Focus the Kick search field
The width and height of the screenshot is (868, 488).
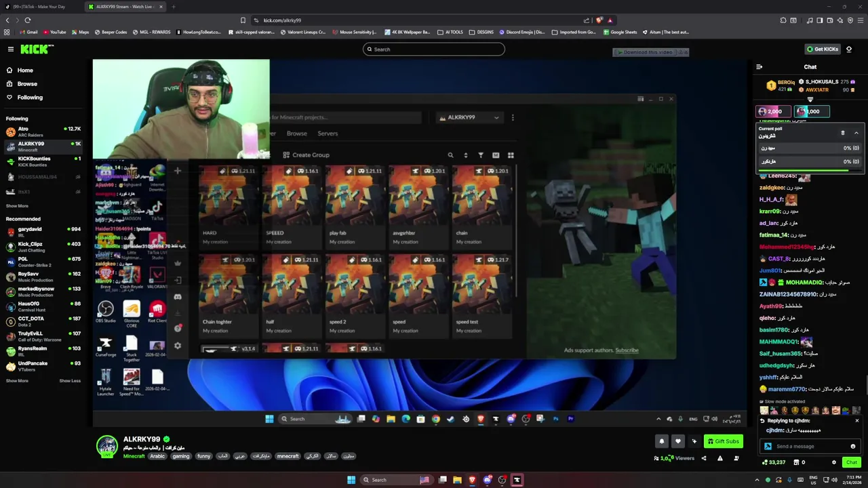pos(434,49)
